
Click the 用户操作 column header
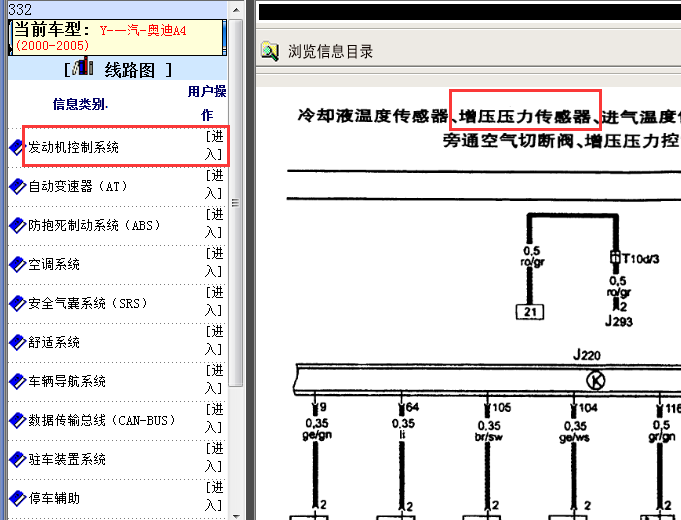click(207, 103)
